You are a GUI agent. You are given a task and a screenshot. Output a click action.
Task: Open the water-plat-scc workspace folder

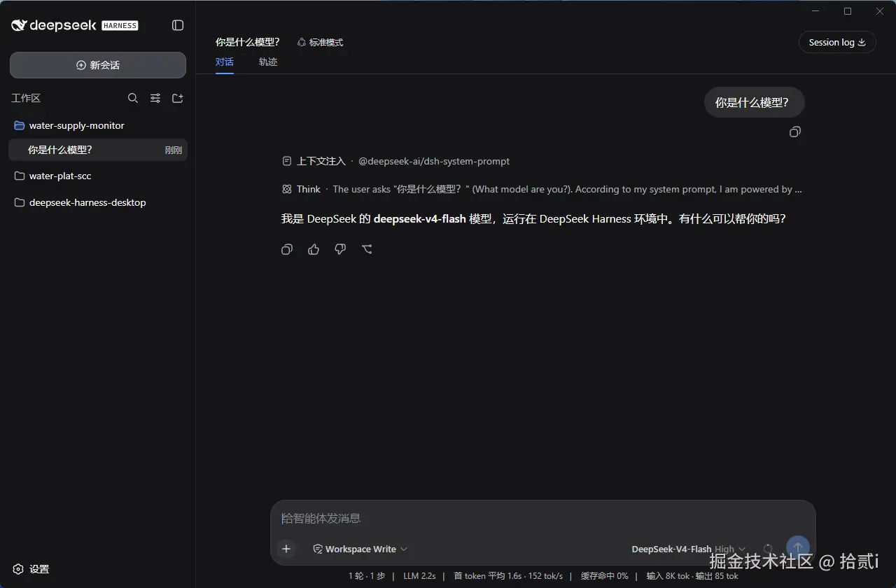(x=98, y=176)
